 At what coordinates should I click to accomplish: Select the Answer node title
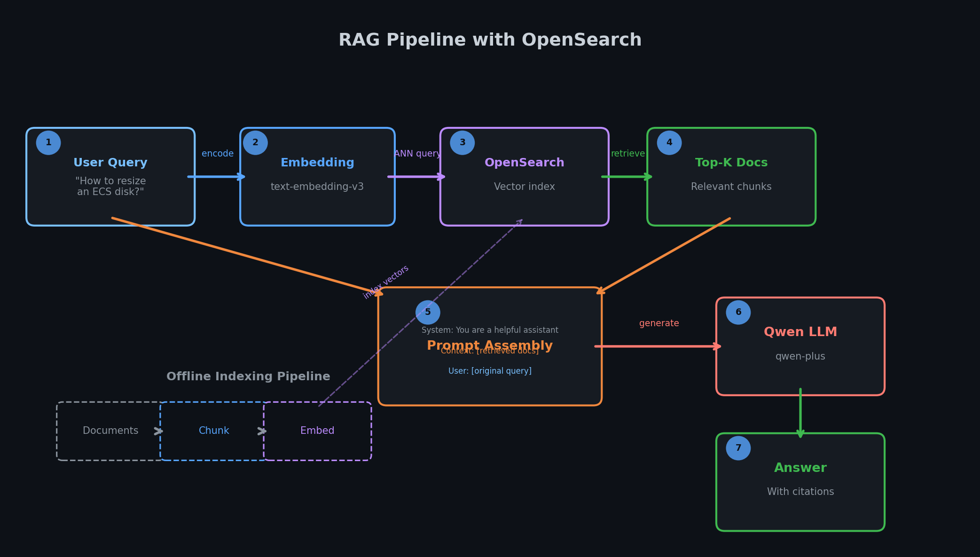click(x=800, y=468)
